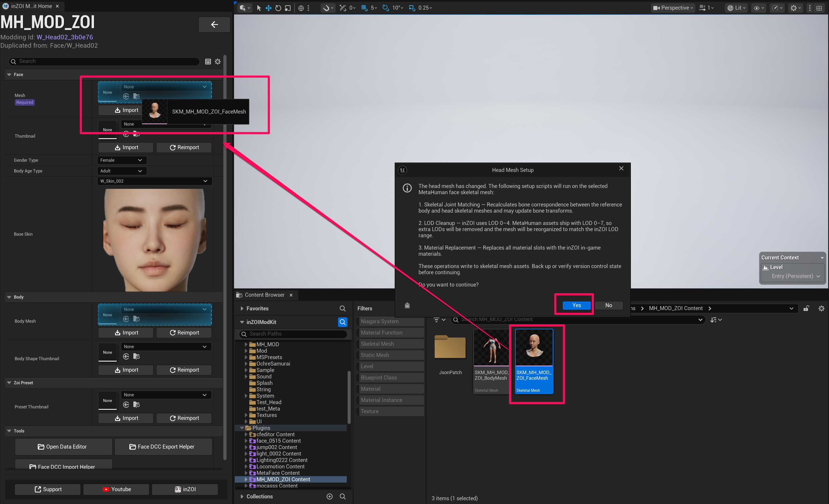Click Open Data Editor tool button

point(63,446)
